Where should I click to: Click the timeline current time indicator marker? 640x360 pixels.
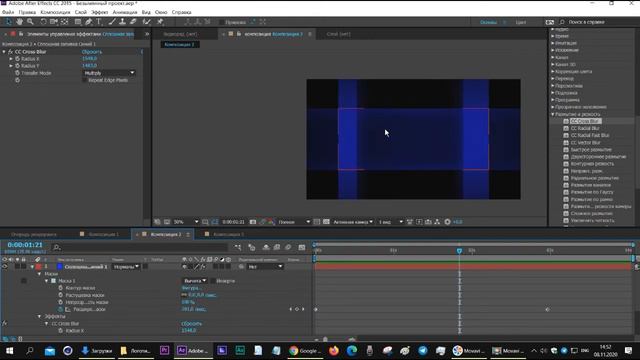459,251
